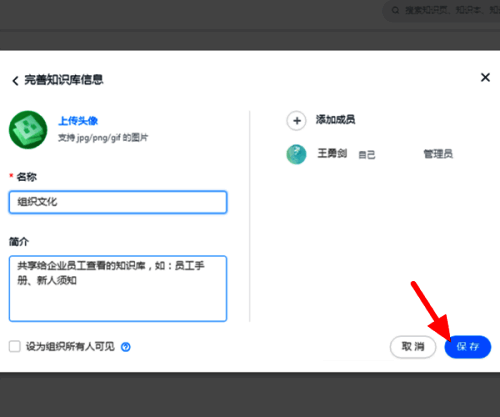Image resolution: width=500 pixels, height=417 pixels.
Task: Open the 上传头像 upload link
Action: (78, 121)
